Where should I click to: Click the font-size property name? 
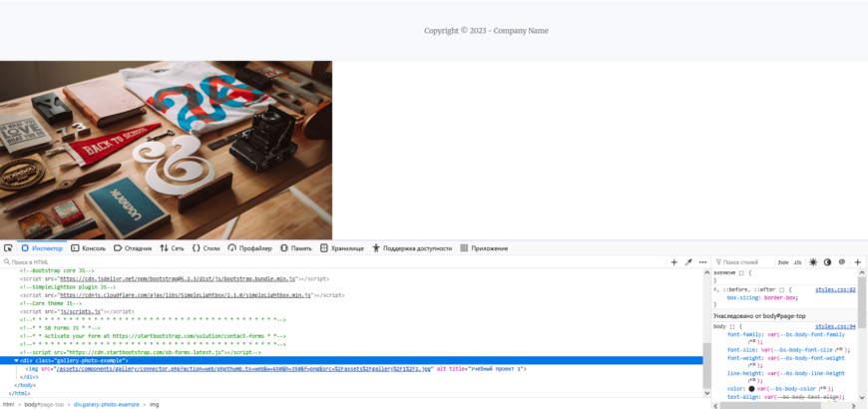coord(740,350)
